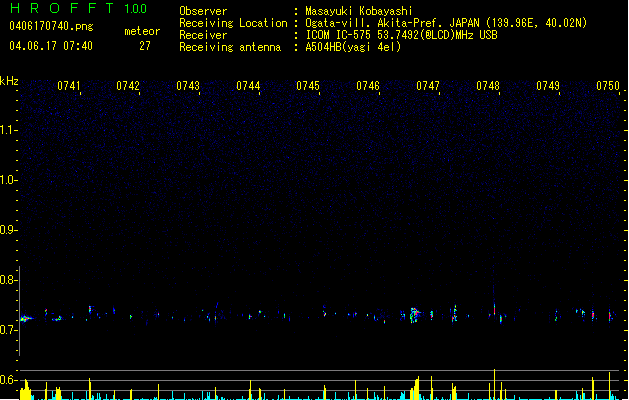Click the Observer label
629x400 pixels.
(203, 11)
